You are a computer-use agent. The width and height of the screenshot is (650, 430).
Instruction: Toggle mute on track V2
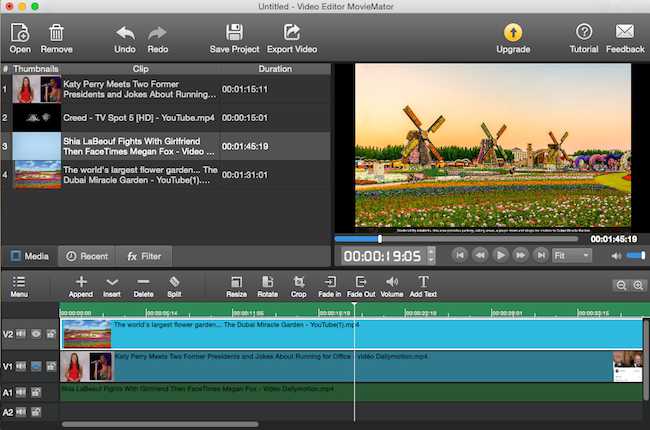pos(21,334)
